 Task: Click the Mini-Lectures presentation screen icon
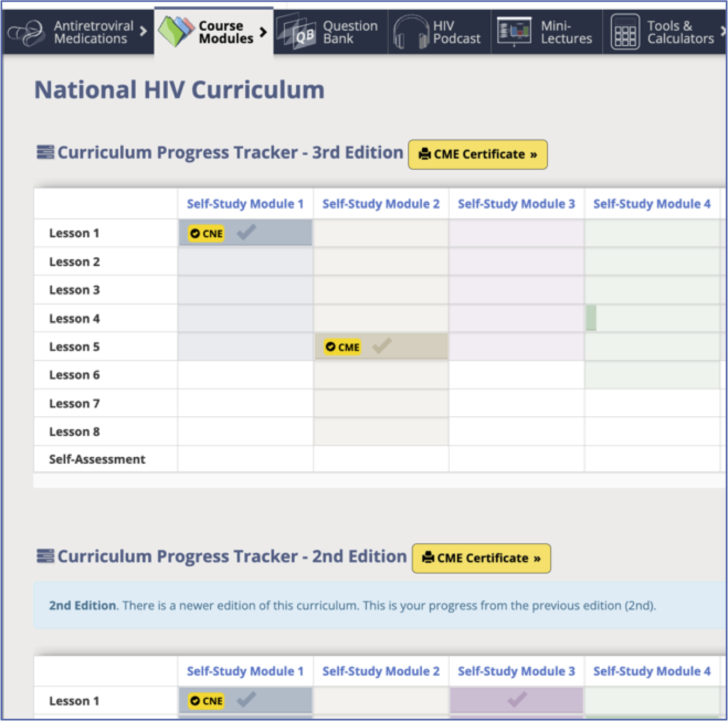(x=514, y=31)
